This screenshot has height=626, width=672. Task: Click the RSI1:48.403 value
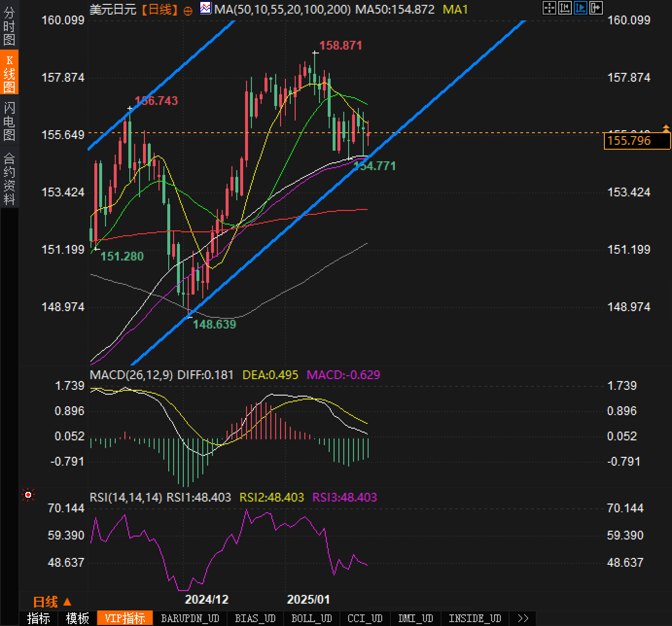199,497
